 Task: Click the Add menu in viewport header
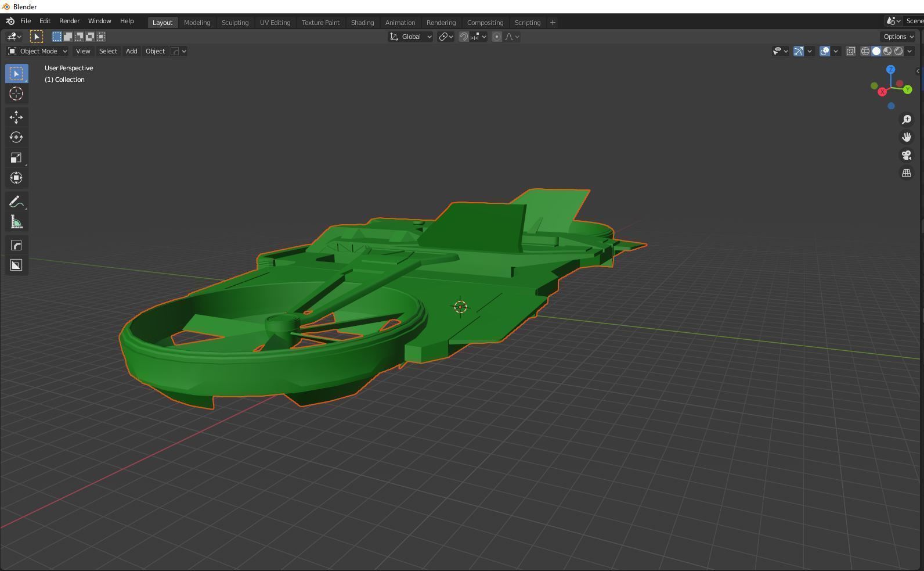click(131, 51)
